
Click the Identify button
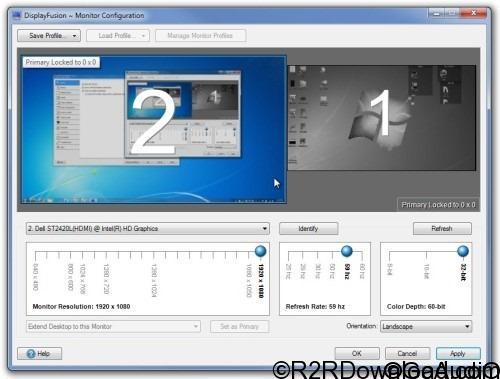coord(308,229)
